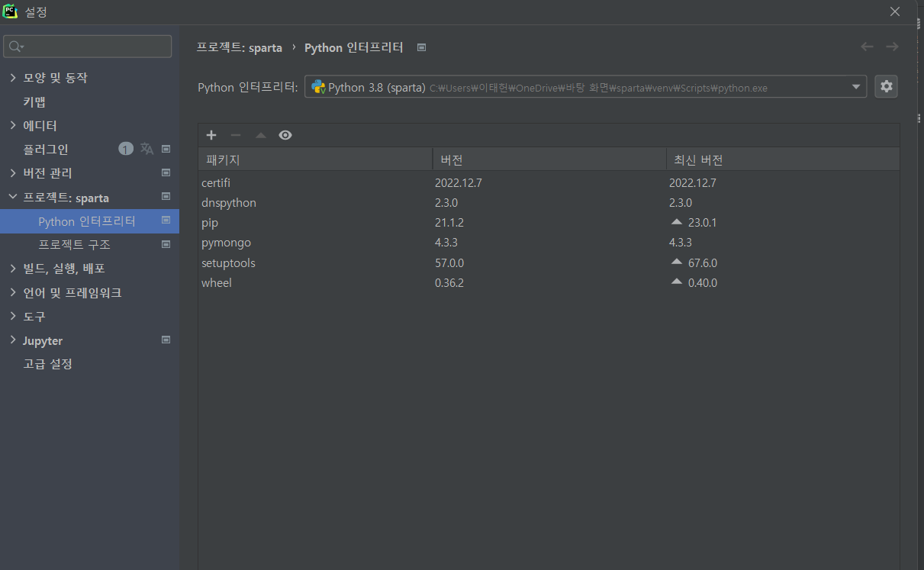
Task: Click the 패키지 column header
Action: point(315,159)
